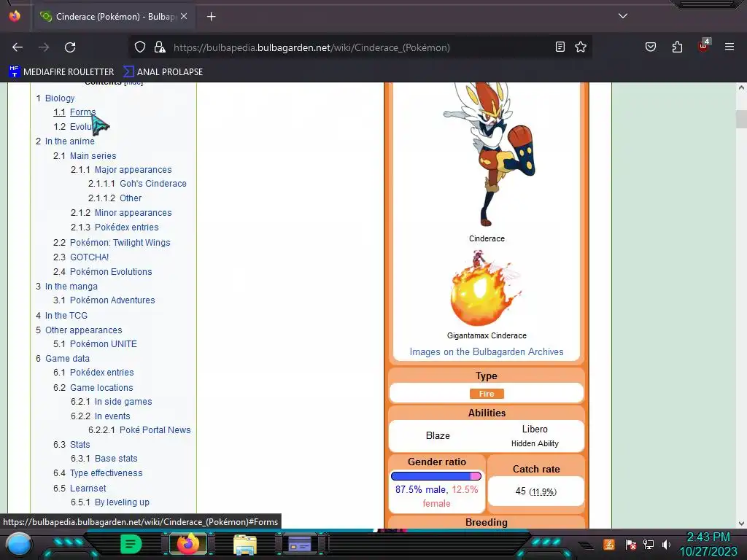Jump to In the manga section
Screen dimensions: 747x560
(71, 286)
